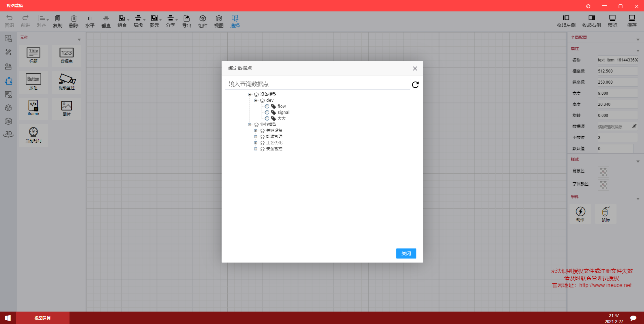The image size is (644, 324).
Task: Close the 绑定数据点 dialog with X
Action: pyautogui.click(x=415, y=68)
